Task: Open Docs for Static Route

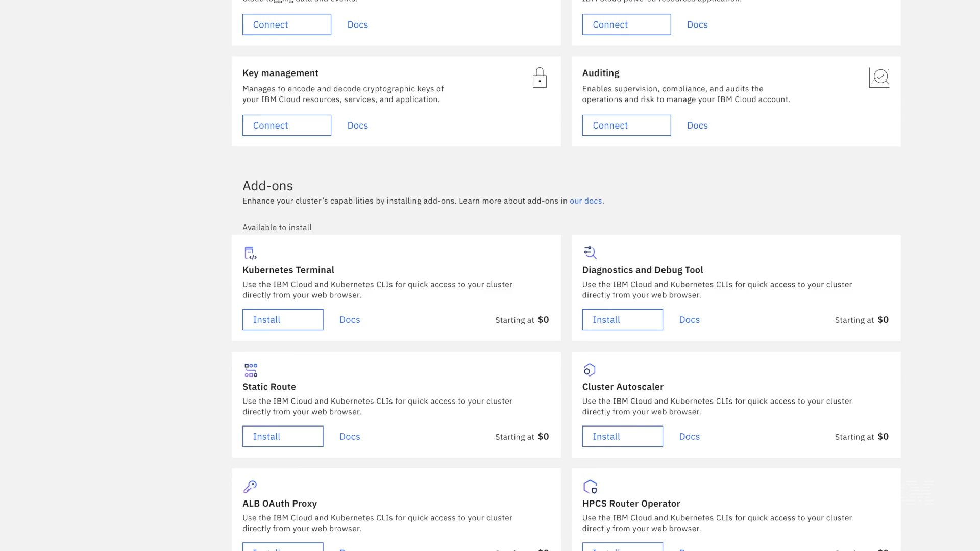Action: pyautogui.click(x=350, y=437)
